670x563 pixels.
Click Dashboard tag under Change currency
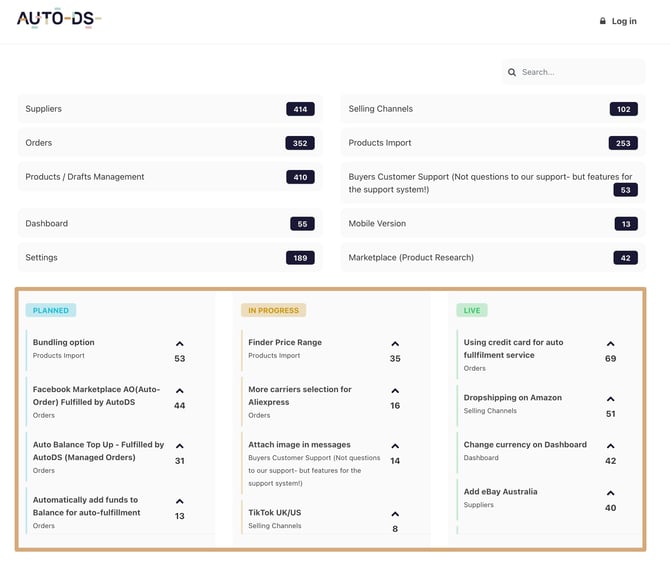click(481, 457)
